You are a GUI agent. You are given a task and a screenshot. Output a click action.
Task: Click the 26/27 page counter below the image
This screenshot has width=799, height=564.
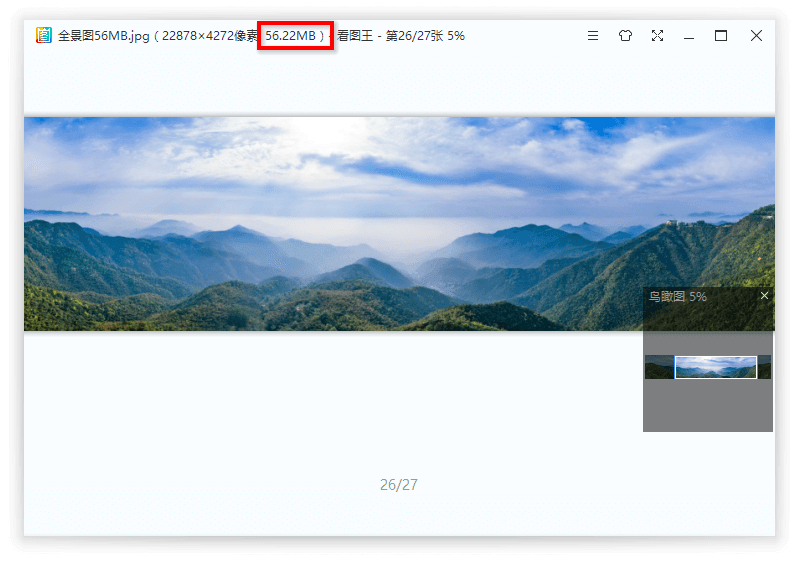(398, 485)
